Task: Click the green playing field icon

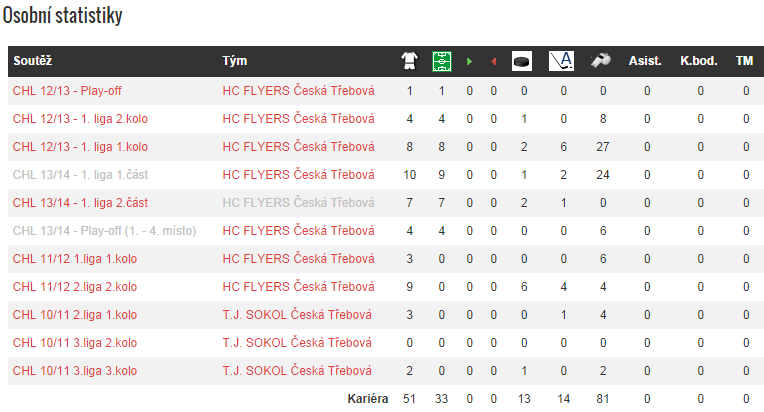Action: coord(441,61)
